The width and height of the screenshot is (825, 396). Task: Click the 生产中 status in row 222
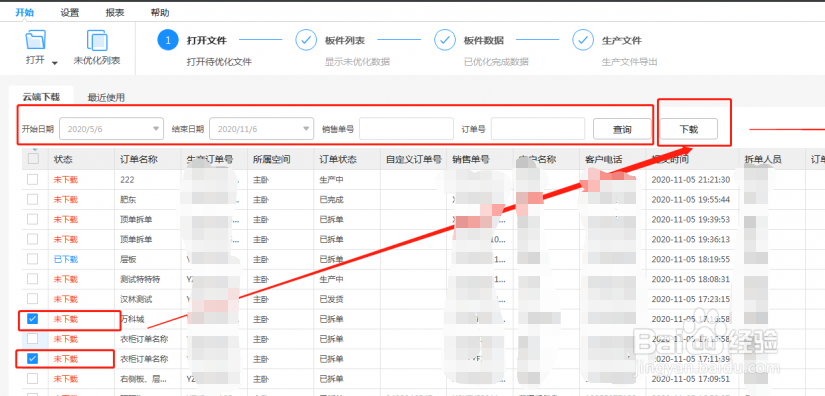click(331, 179)
